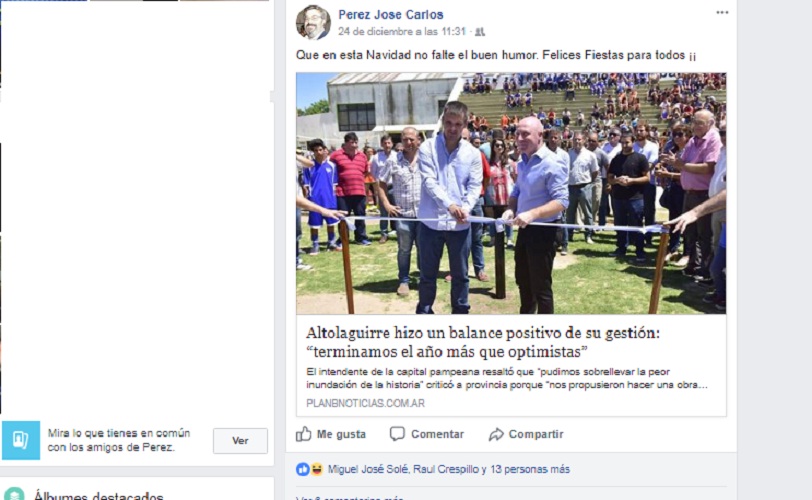Expand the view more comments link
Image resolution: width=812 pixels, height=500 pixels.
[x=350, y=497]
